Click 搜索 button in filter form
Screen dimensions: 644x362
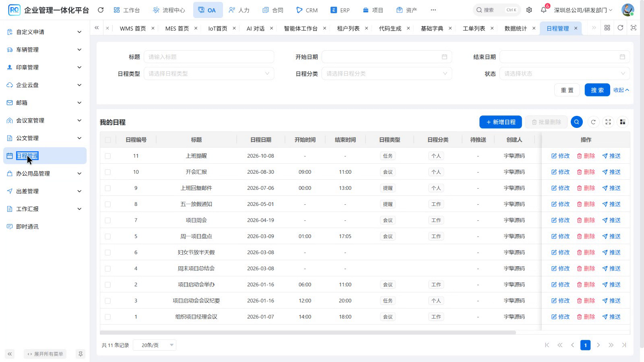tap(597, 90)
